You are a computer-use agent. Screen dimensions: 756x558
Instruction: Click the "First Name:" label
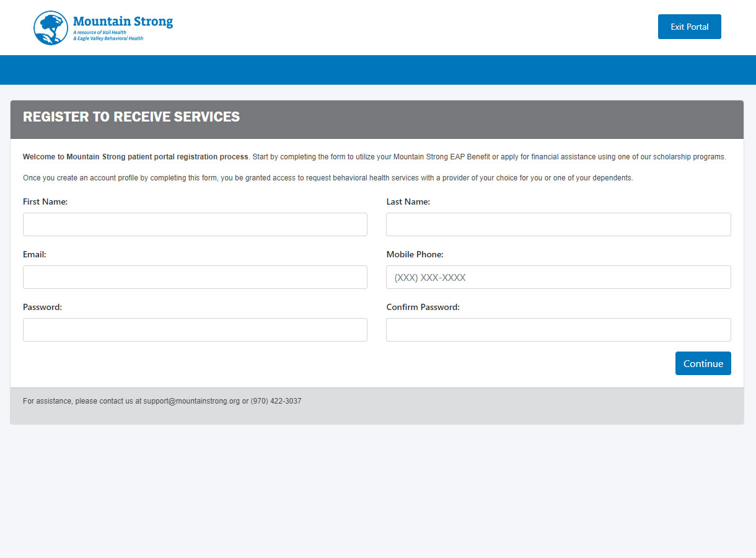tap(45, 201)
